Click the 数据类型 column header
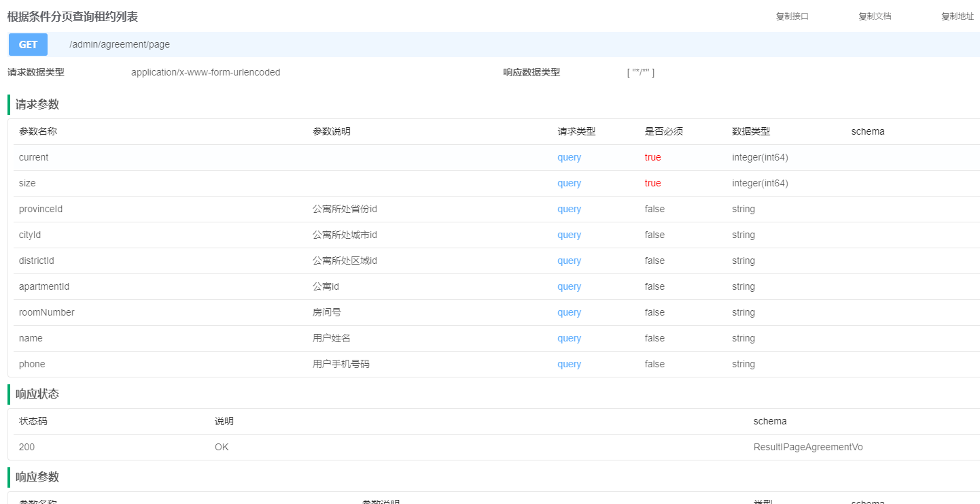 [x=751, y=131]
